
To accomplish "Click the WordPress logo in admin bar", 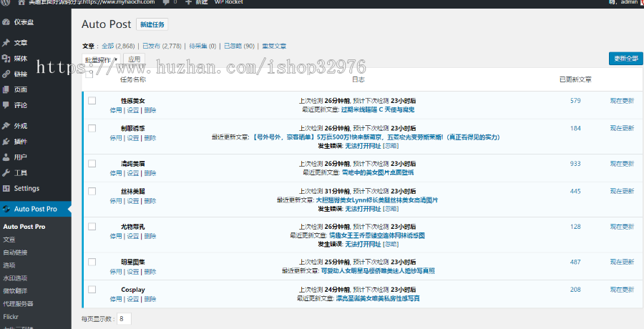I will pyautogui.click(x=6, y=2).
